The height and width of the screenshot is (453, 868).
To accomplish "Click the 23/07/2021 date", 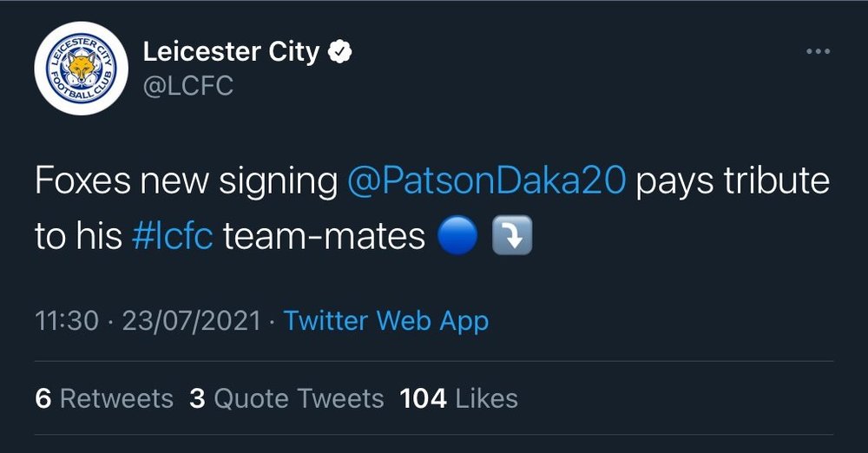I will point(192,320).
